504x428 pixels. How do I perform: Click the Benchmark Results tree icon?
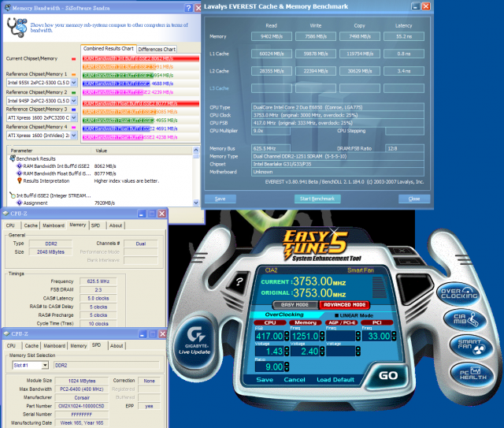13,158
